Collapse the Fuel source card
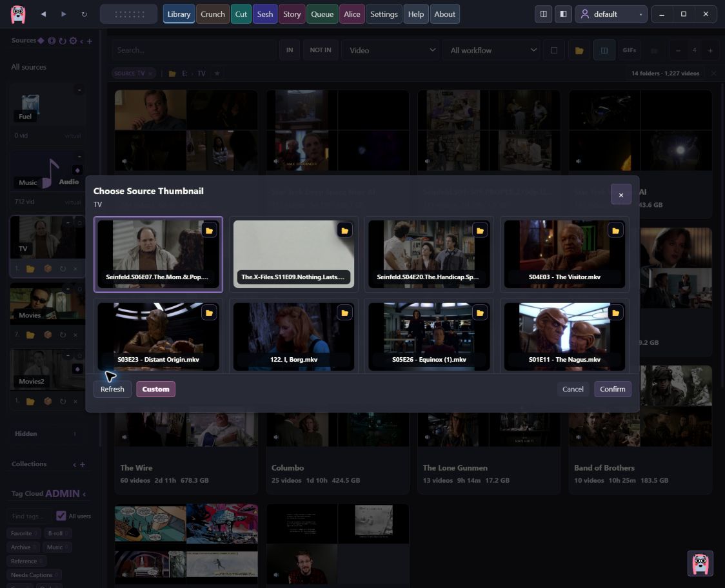Image resolution: width=725 pixels, height=588 pixels. [x=79, y=90]
